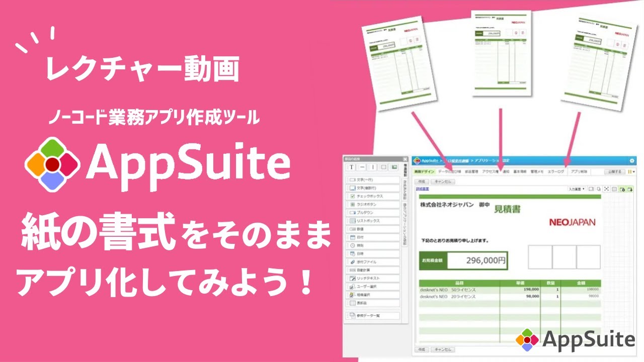
Task: Add a 日時 part
Action: click(x=373, y=253)
